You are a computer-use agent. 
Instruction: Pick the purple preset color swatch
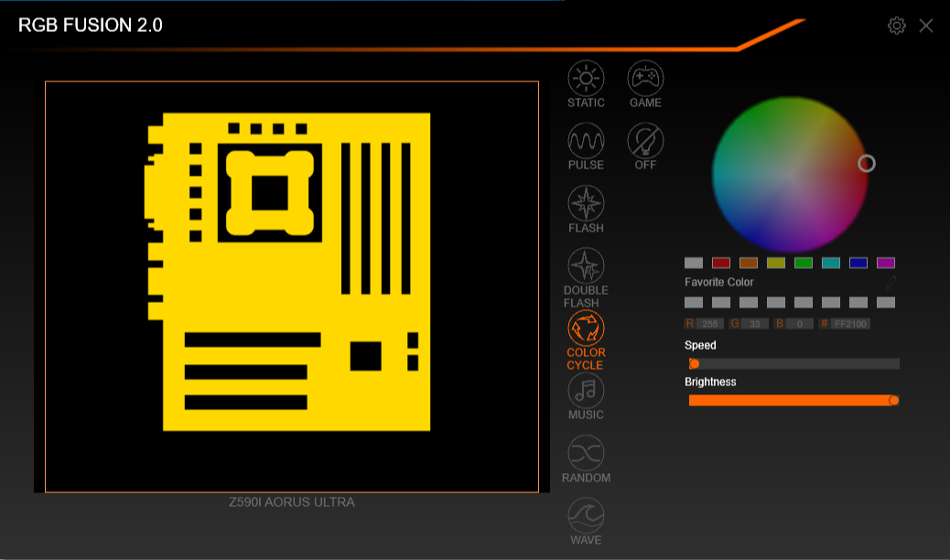coord(886,263)
